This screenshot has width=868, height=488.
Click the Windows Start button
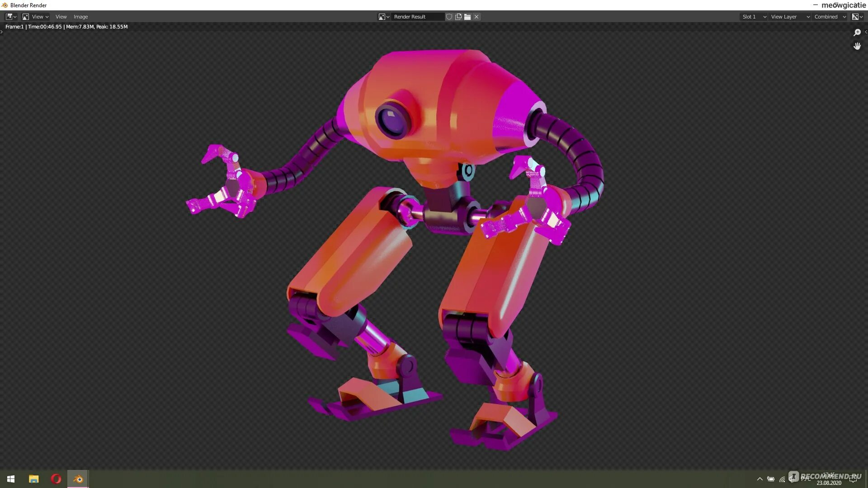(x=11, y=479)
